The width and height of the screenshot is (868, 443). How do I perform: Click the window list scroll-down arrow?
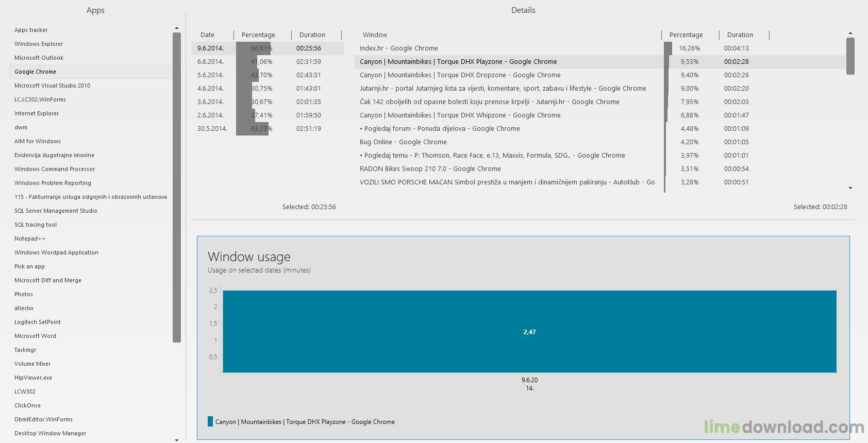click(x=850, y=188)
